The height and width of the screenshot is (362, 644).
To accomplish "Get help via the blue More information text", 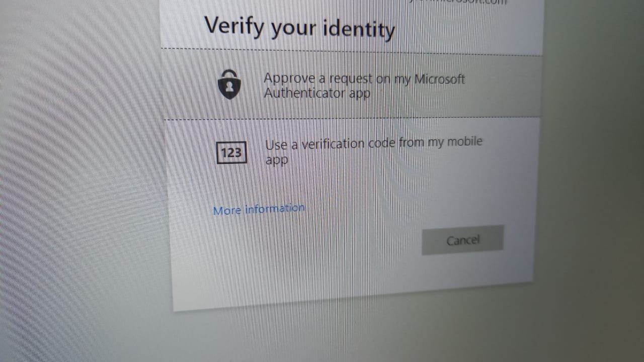I will pyautogui.click(x=259, y=209).
